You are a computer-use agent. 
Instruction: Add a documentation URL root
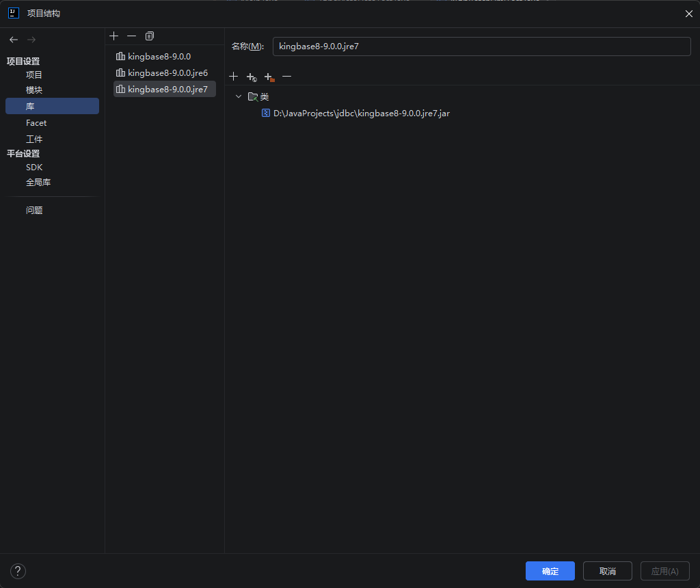[x=252, y=77]
